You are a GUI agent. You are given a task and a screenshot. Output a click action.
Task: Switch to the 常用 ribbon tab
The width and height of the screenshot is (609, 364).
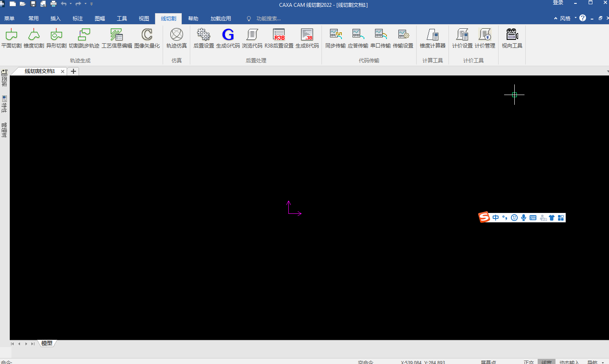coord(34,19)
